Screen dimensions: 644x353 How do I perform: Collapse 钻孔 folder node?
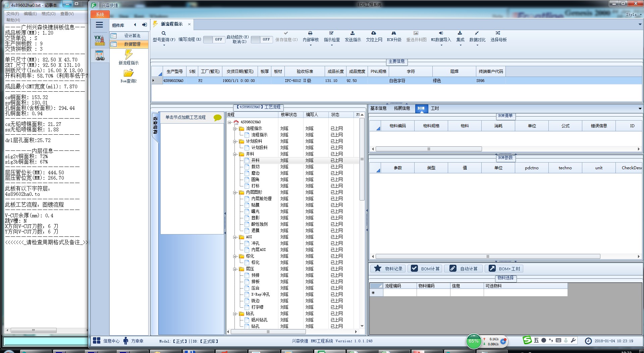[235, 314]
